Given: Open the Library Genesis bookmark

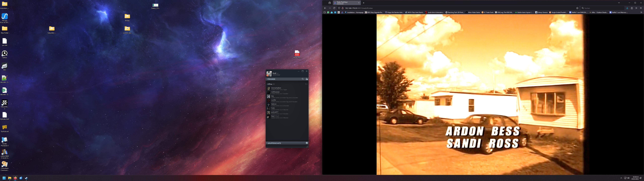Looking at the screenshot, I should tap(541, 12).
